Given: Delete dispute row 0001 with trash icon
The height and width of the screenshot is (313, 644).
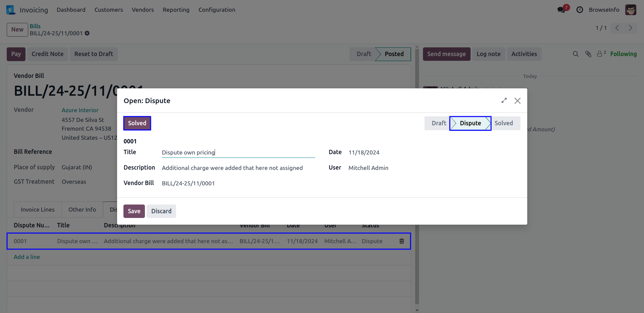Looking at the screenshot, I should click(x=401, y=241).
